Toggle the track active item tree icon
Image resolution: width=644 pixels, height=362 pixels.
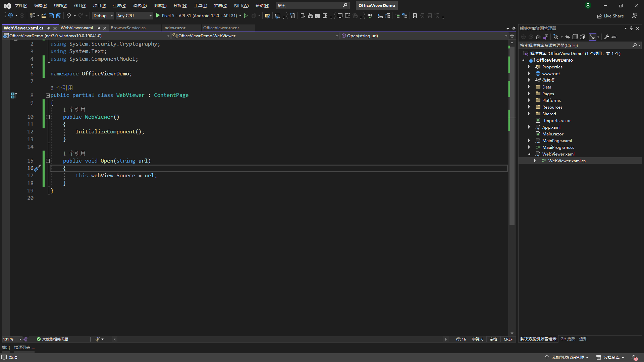(593, 37)
